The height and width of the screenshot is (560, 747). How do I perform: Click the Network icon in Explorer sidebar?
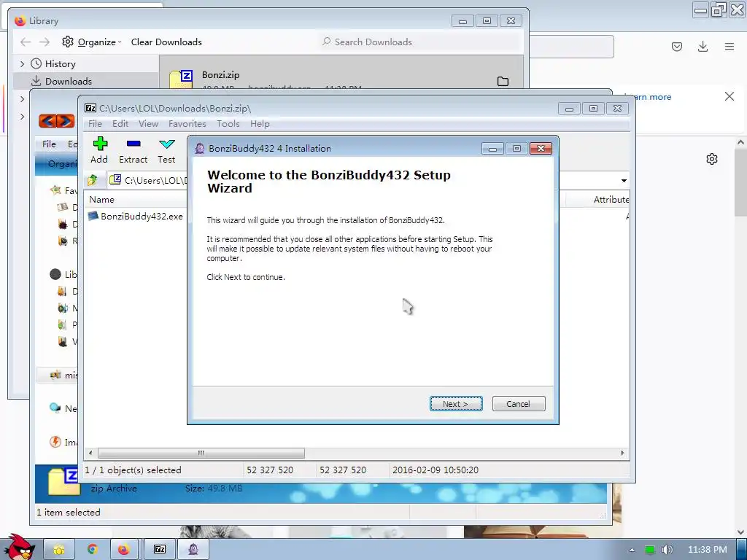(55, 408)
